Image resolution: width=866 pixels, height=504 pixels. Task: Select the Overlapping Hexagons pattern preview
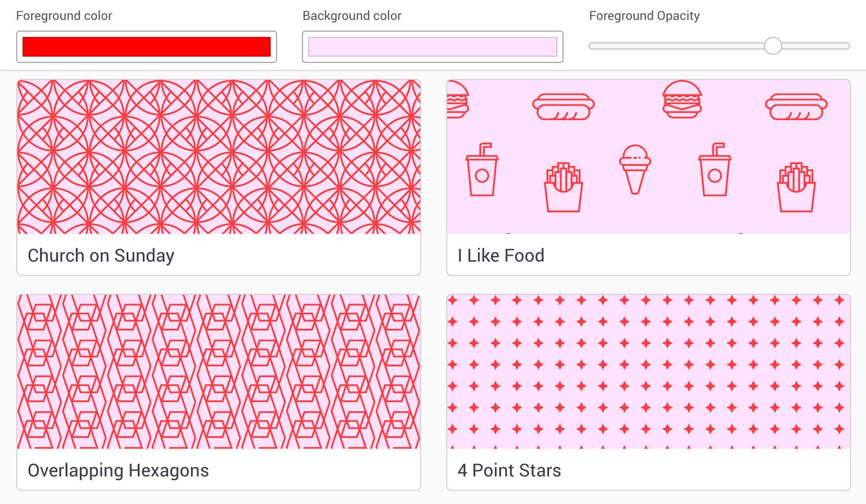(x=219, y=372)
